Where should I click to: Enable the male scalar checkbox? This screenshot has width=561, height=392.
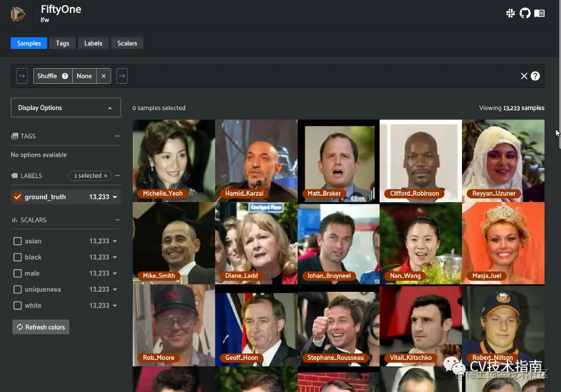pos(17,273)
